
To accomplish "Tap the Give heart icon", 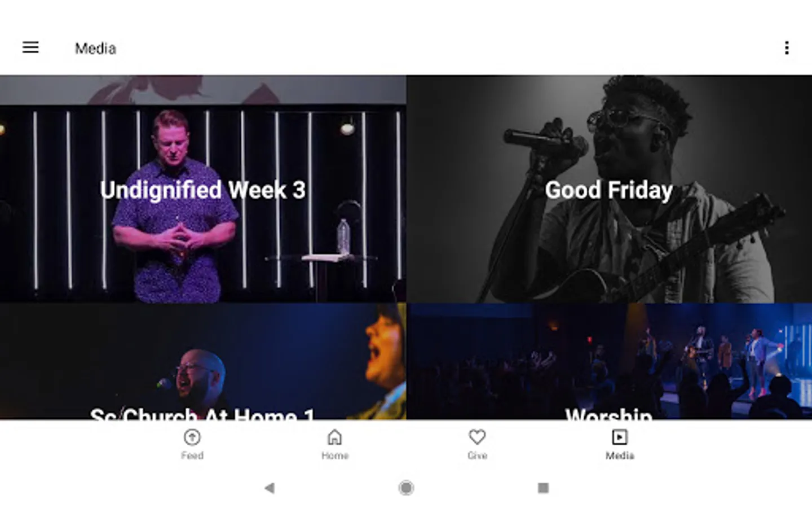I will click(477, 437).
